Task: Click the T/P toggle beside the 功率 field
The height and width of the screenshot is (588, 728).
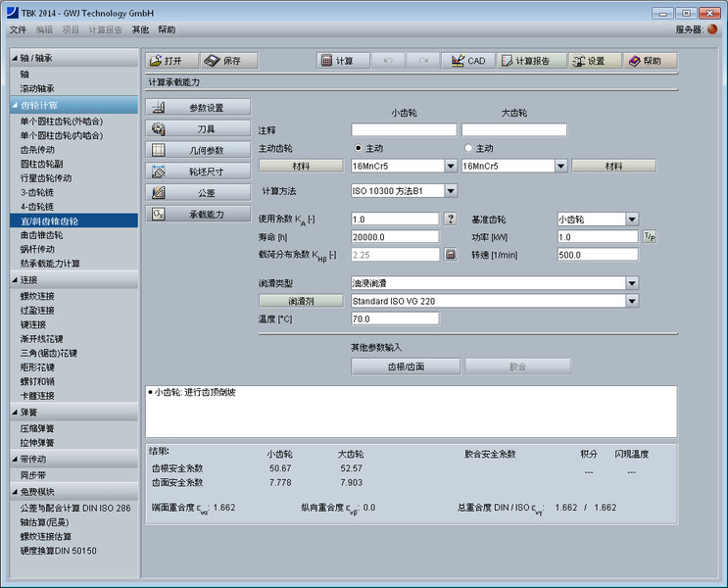Action: 649,237
